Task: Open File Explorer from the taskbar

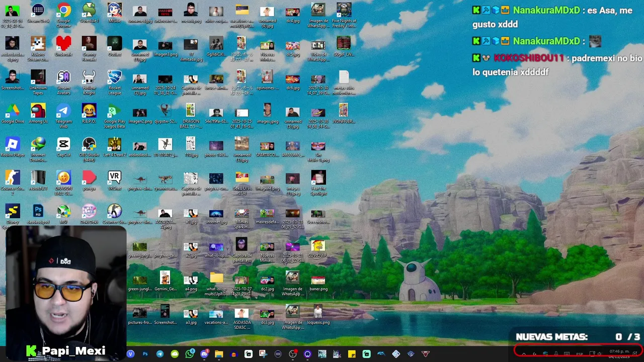Action: pyautogui.click(x=219, y=354)
